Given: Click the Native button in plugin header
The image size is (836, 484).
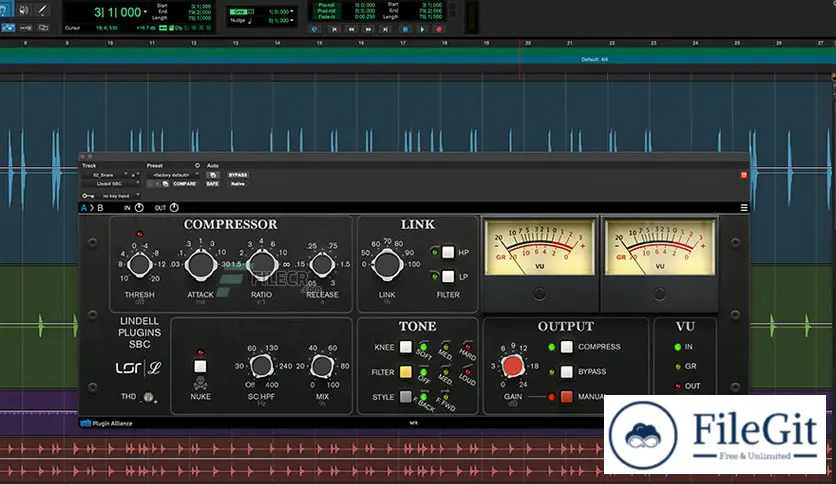Looking at the screenshot, I should [238, 184].
